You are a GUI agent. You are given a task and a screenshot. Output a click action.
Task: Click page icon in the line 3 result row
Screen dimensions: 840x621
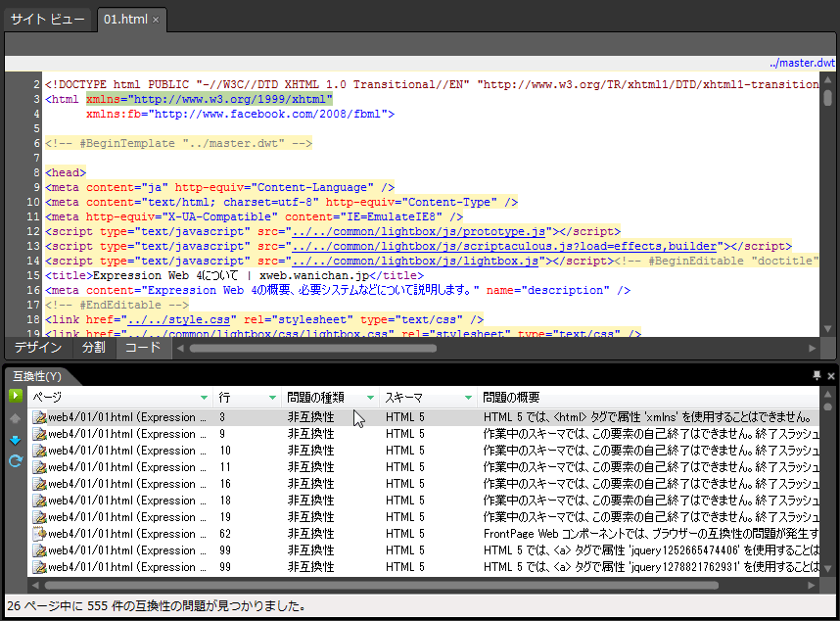click(39, 417)
